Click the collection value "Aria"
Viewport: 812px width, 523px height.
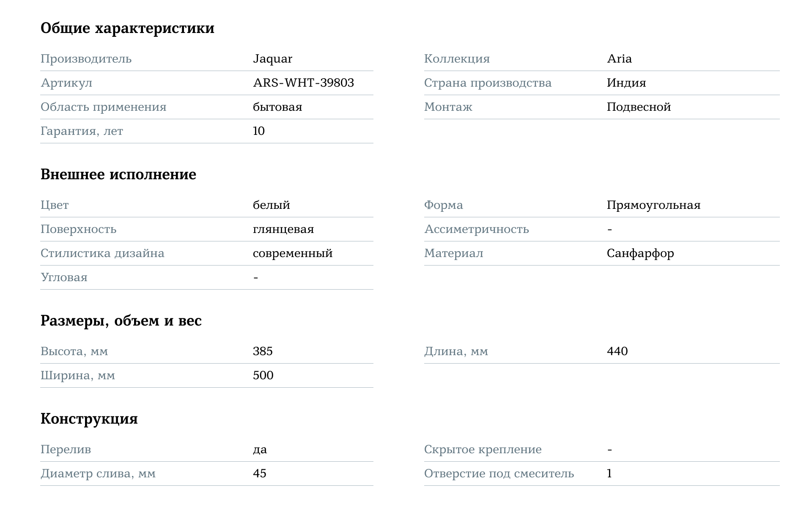click(x=619, y=59)
